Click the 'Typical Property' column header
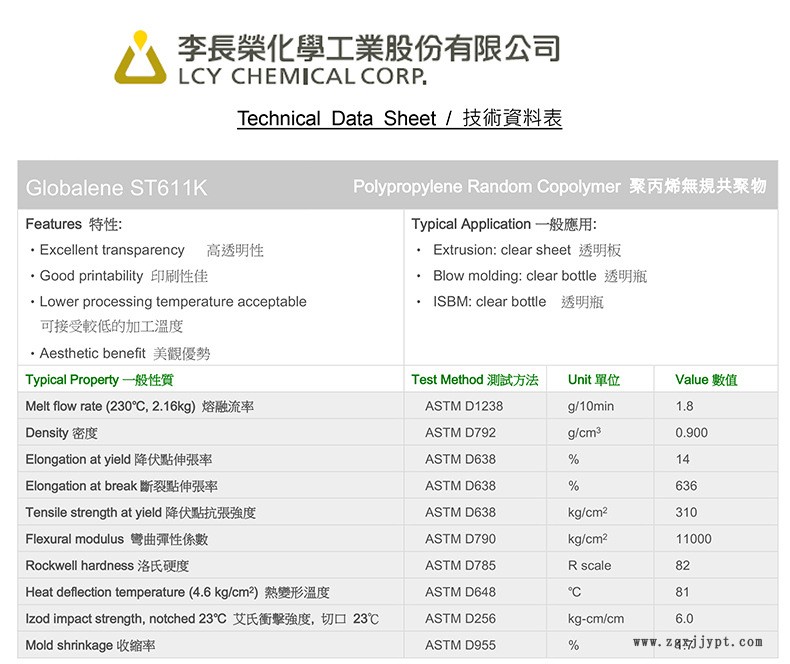This screenshot has height=664, width=790. [x=99, y=379]
